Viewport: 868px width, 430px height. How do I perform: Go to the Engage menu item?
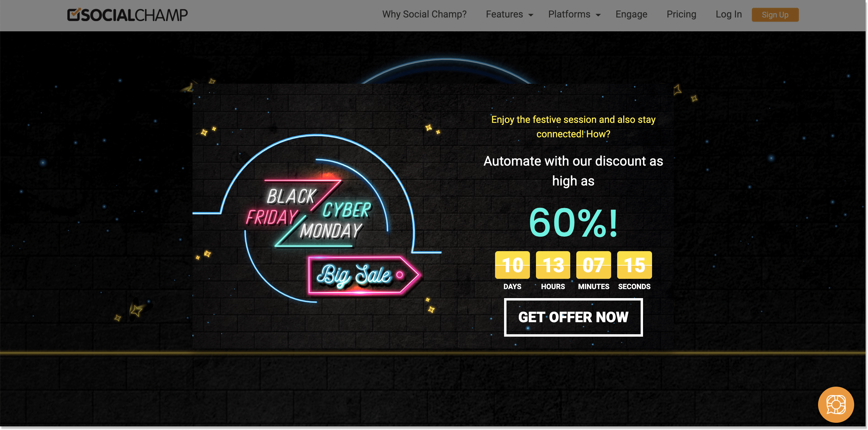pyautogui.click(x=631, y=14)
